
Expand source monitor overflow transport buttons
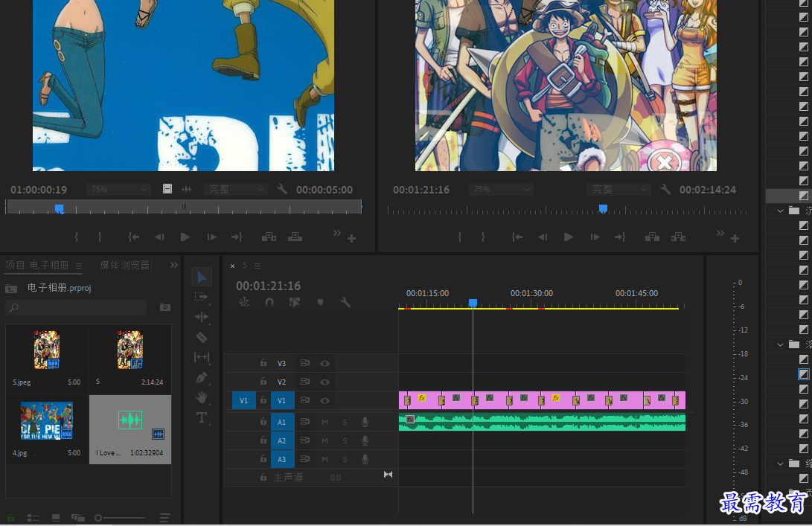(337, 233)
